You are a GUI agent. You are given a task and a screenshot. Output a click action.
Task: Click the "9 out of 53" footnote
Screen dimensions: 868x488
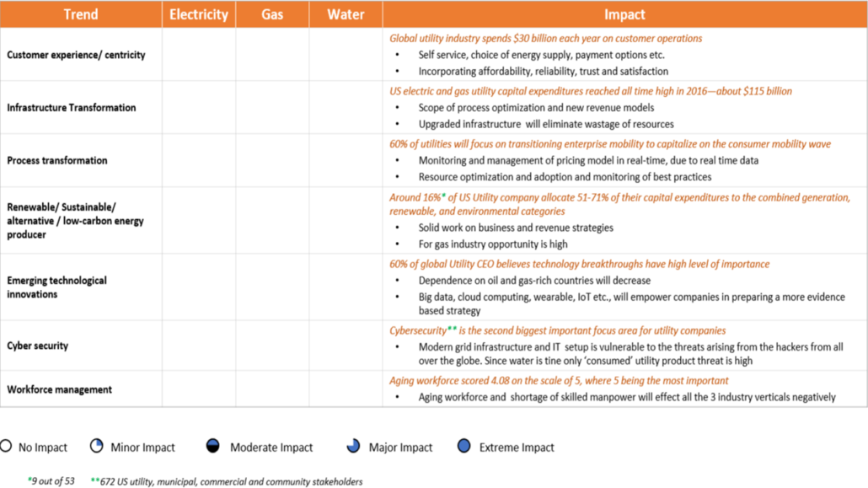tap(54, 481)
